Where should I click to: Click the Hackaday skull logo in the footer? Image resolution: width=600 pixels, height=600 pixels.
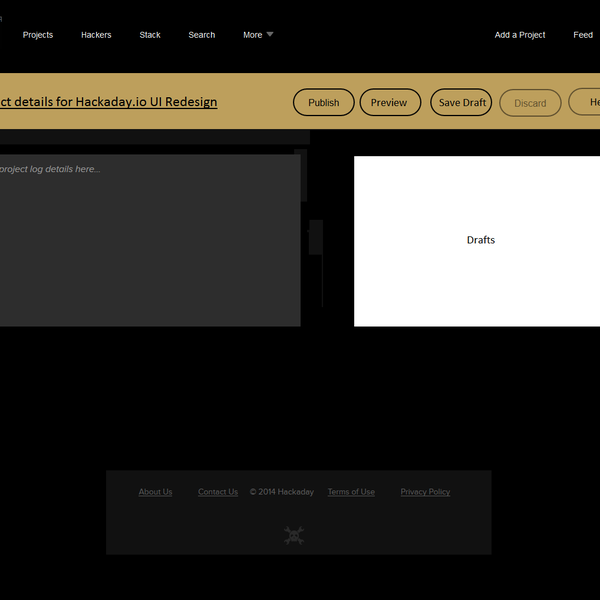(294, 535)
